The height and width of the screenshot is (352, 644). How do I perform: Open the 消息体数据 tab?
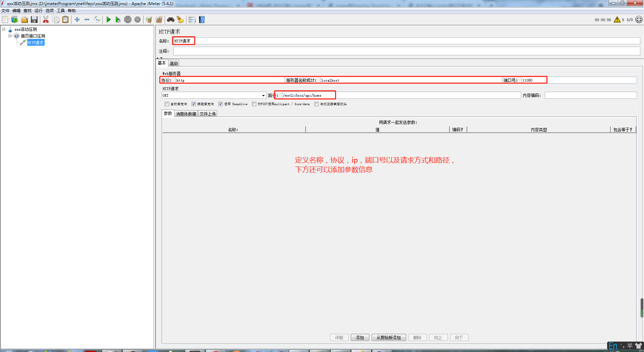[x=186, y=114]
